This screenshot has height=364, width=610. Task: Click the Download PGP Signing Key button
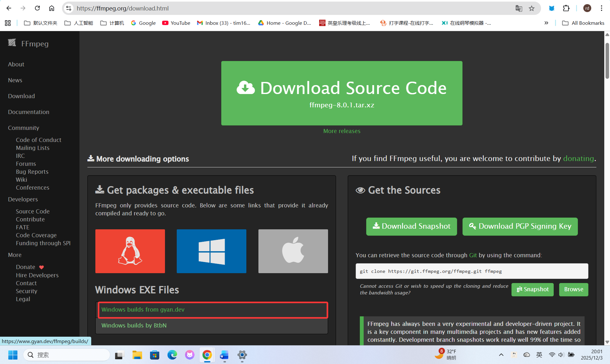[520, 226]
